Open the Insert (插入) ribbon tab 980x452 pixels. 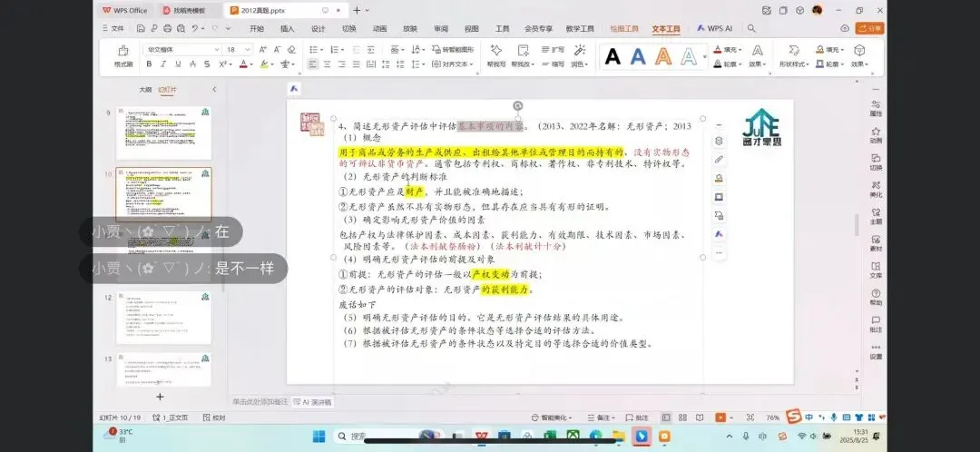(x=288, y=29)
